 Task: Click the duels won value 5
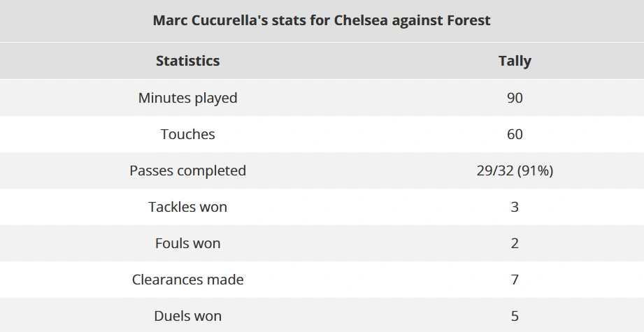(515, 316)
